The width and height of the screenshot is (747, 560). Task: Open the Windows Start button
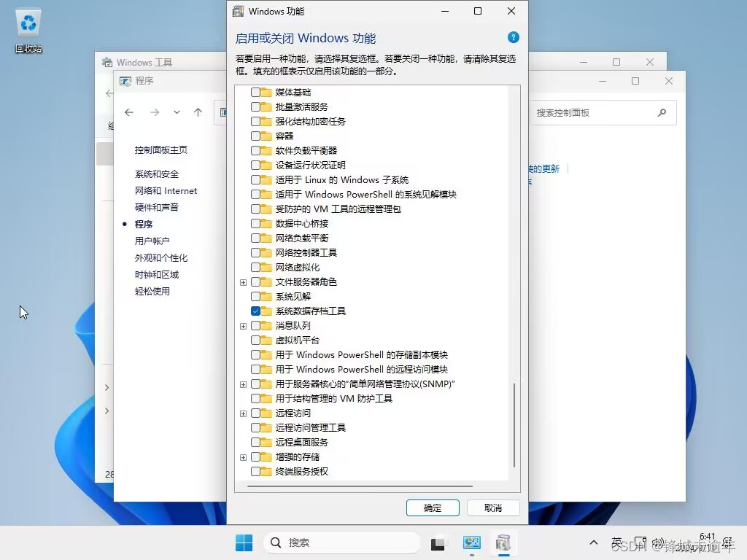(244, 542)
